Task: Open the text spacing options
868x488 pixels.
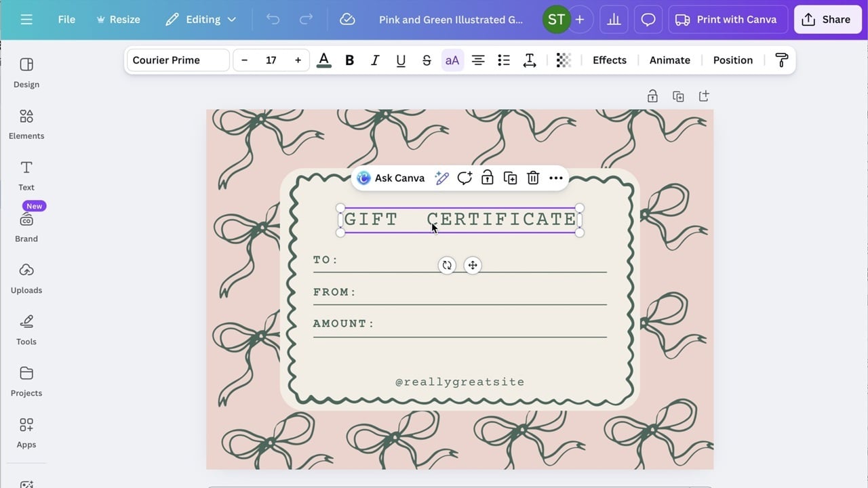Action: tap(530, 60)
